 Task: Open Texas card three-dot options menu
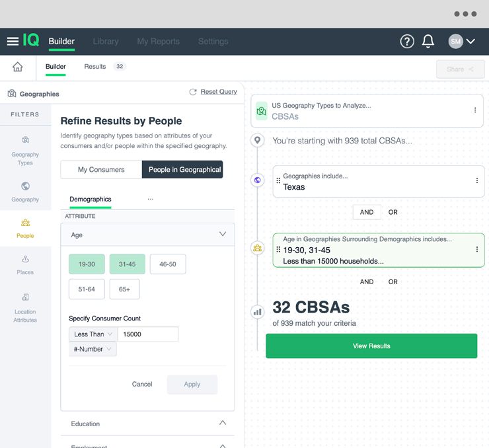tap(477, 180)
